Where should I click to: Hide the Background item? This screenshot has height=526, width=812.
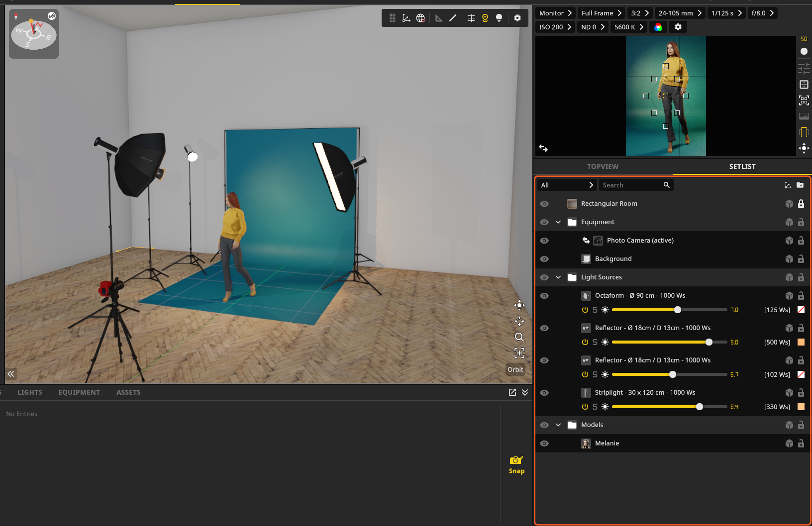[x=544, y=259]
